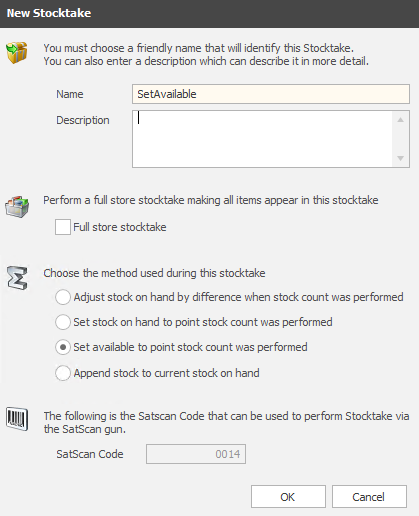Image resolution: width=419 pixels, height=516 pixels.
Task: Choose Set stock on hand to point option
Action: (63, 322)
